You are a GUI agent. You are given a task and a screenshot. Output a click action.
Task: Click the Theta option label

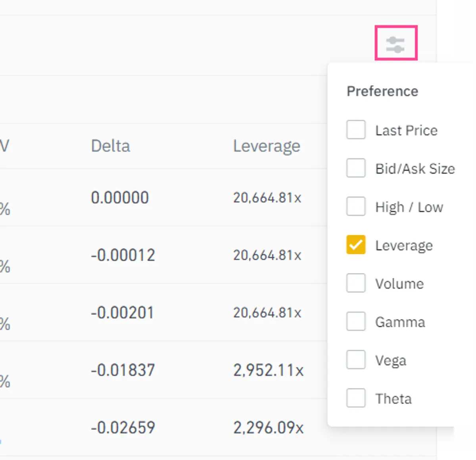click(x=393, y=398)
